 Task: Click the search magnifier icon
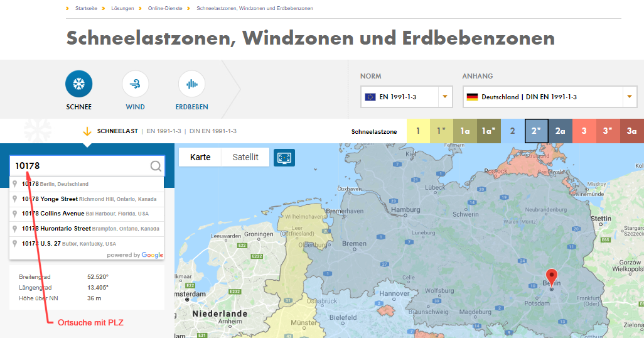(156, 166)
